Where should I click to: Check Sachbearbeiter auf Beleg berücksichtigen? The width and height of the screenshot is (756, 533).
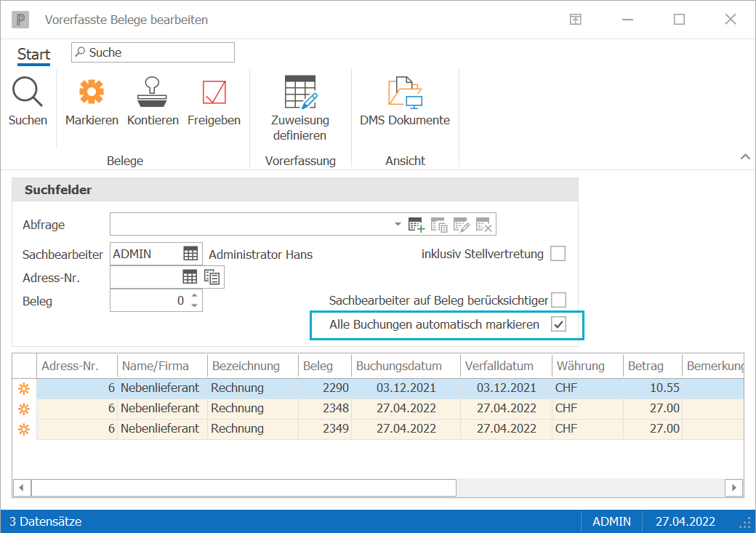click(558, 300)
